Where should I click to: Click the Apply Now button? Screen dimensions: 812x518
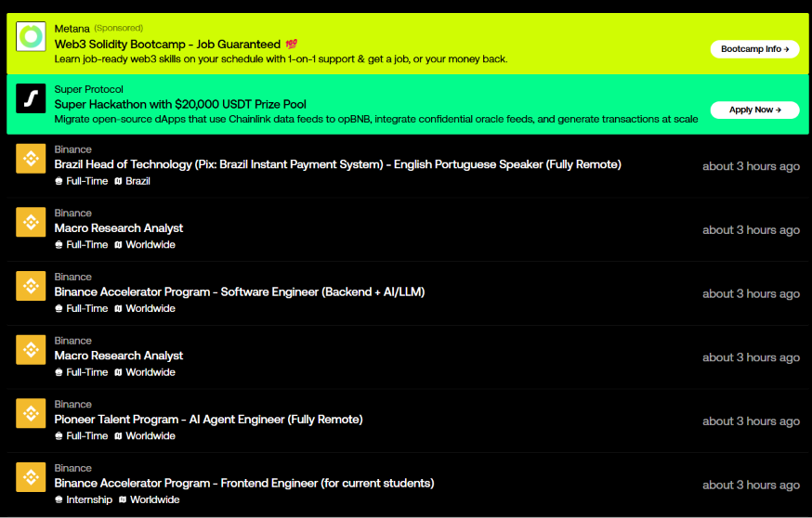[x=755, y=110]
